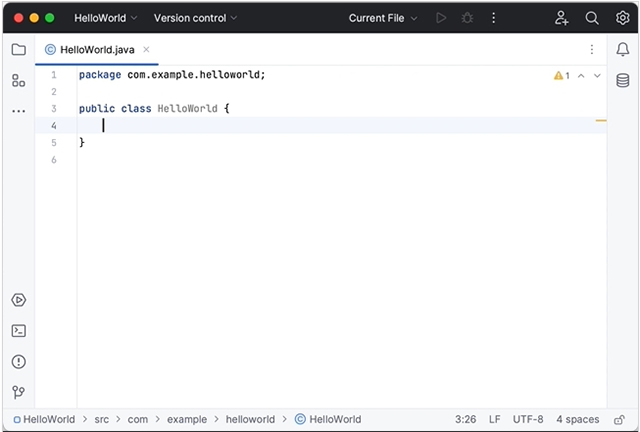Open the 3:26 line column indicator
This screenshot has width=640, height=432.
pyautogui.click(x=465, y=419)
